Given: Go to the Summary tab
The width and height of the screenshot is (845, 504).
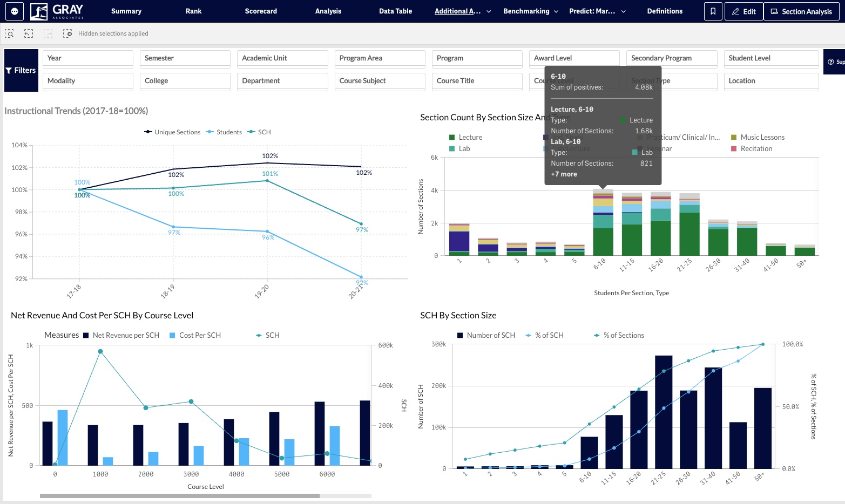Looking at the screenshot, I should coord(126,11).
